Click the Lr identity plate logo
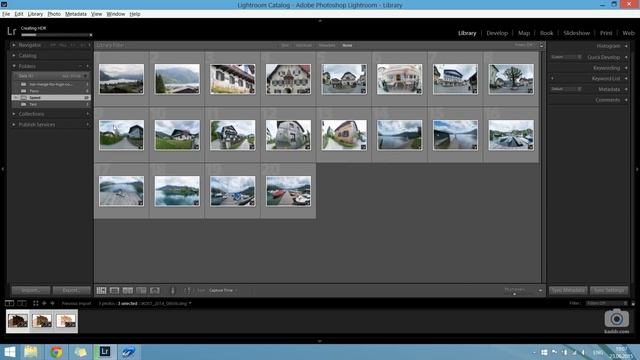Image resolution: width=640 pixels, height=360 pixels. 11,31
